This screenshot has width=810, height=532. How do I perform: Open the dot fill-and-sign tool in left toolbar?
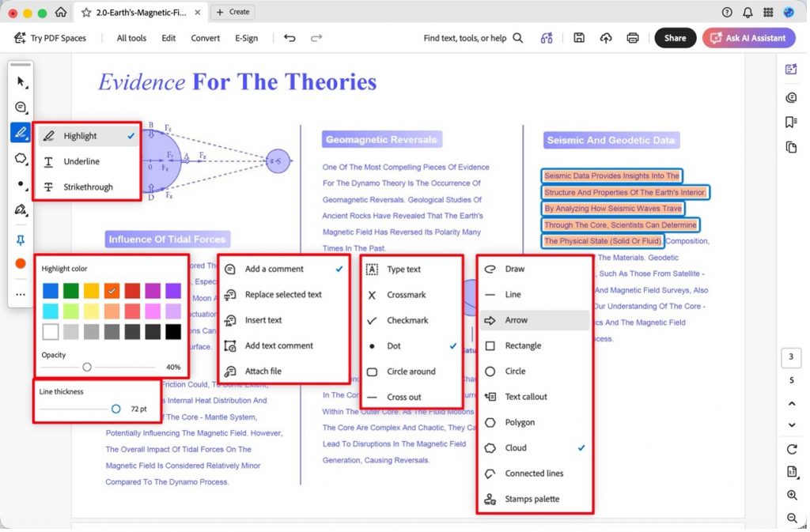[21, 183]
